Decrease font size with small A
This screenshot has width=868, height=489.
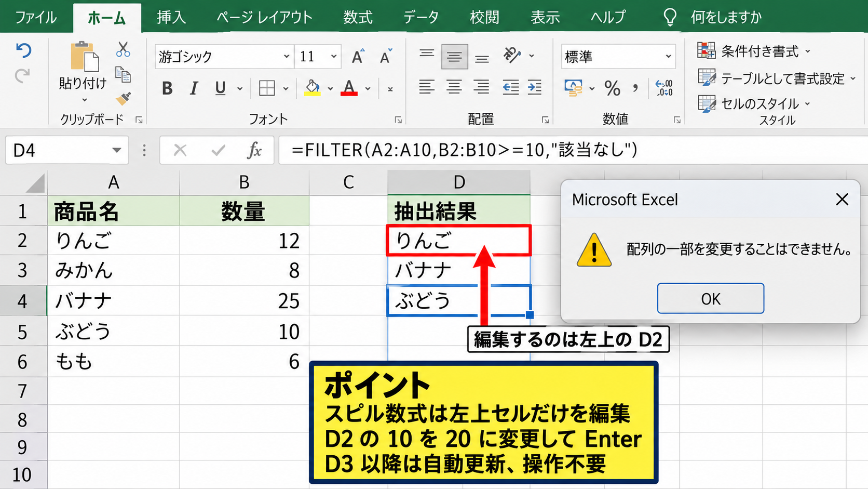click(386, 56)
